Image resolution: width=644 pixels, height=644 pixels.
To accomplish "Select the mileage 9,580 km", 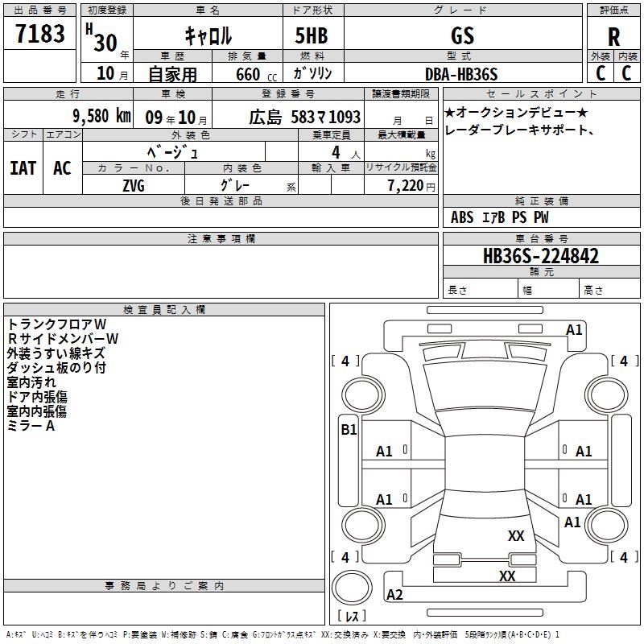I will [x=102, y=116].
